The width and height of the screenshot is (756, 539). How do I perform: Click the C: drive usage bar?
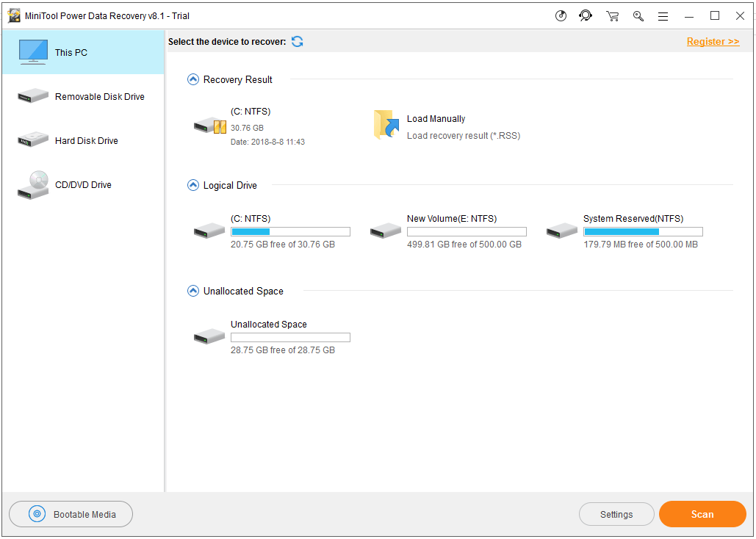[x=290, y=232]
